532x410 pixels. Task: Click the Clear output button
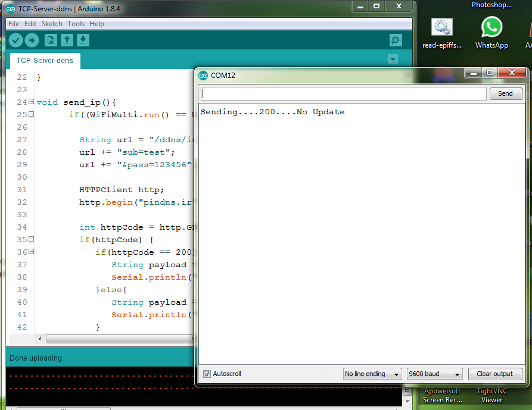494,374
